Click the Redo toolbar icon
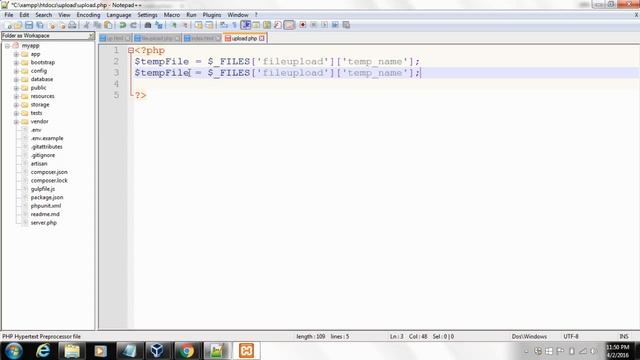Viewport: 640px width, 360px height. [133, 25]
